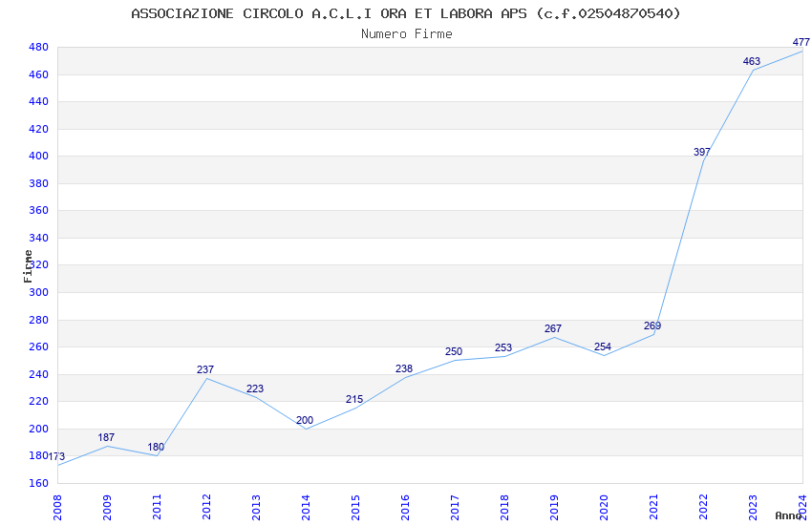The image size is (812, 525).
Task: Click x-axis year label 2011
Action: click(x=157, y=508)
